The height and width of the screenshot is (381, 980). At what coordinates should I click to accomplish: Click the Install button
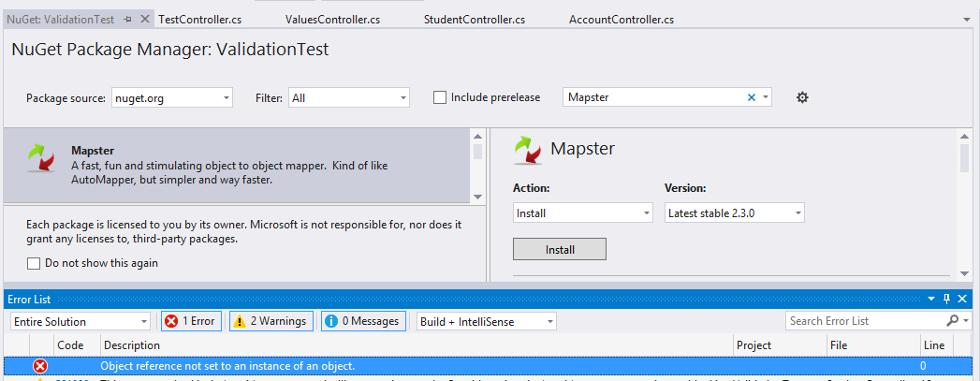pos(560,249)
